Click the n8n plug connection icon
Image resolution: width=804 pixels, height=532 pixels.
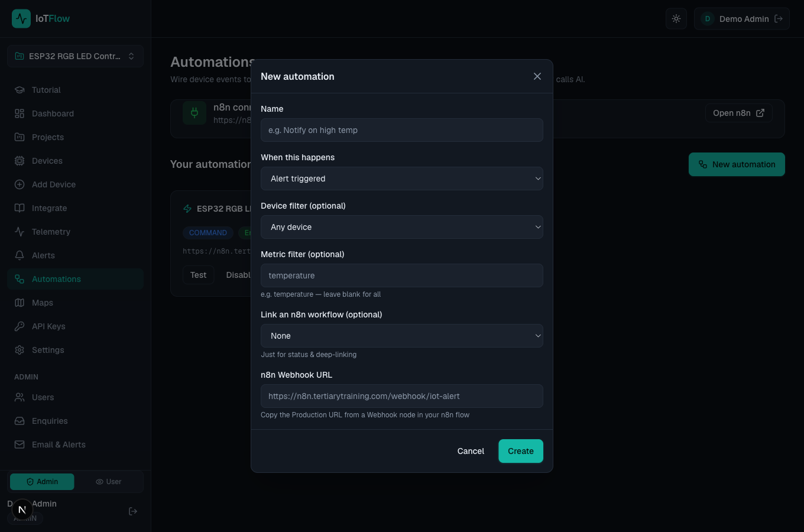(194, 113)
